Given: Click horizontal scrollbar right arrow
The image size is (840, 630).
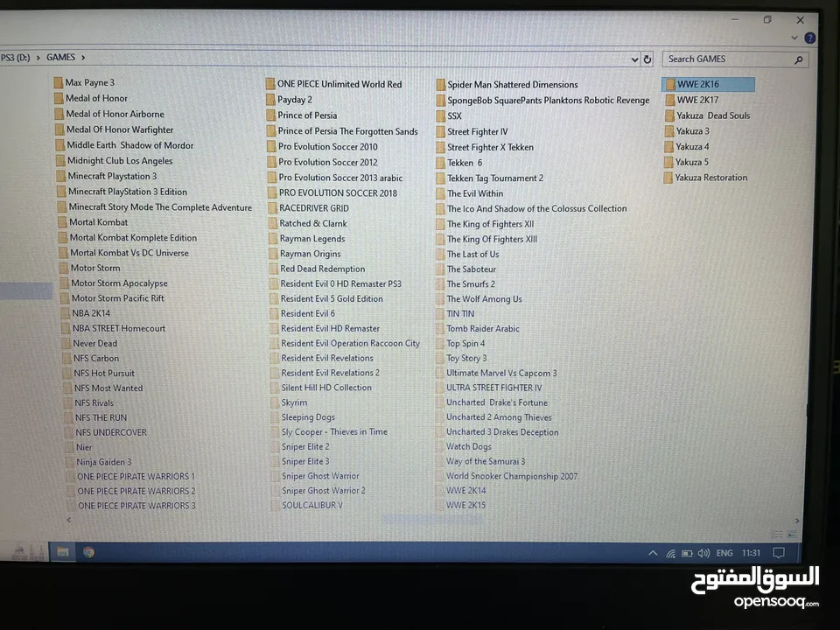Looking at the screenshot, I should tap(797, 521).
